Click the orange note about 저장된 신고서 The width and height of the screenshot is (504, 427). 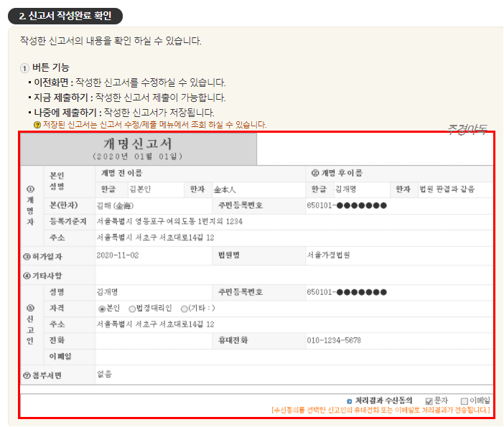[154, 125]
